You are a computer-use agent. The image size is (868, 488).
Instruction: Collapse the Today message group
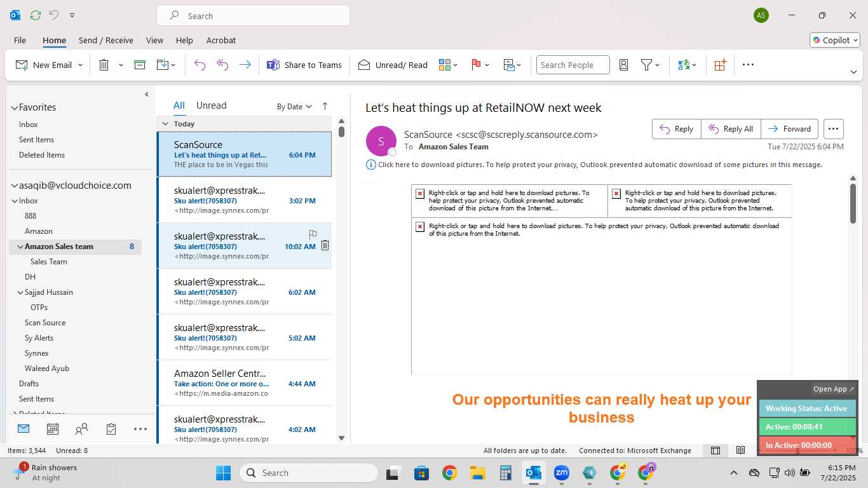tap(165, 124)
